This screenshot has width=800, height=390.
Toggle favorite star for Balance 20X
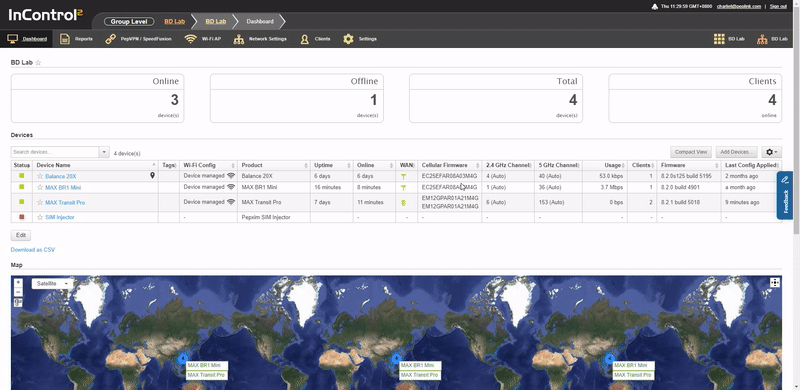click(40, 176)
